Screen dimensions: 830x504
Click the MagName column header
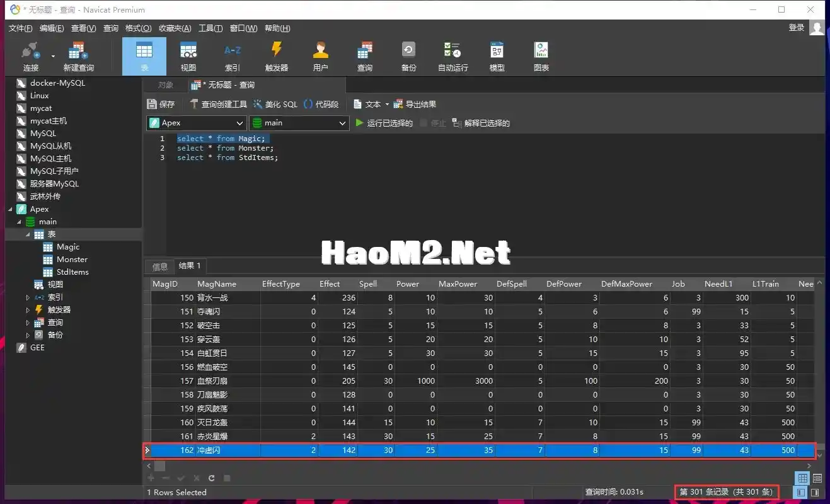click(x=217, y=284)
